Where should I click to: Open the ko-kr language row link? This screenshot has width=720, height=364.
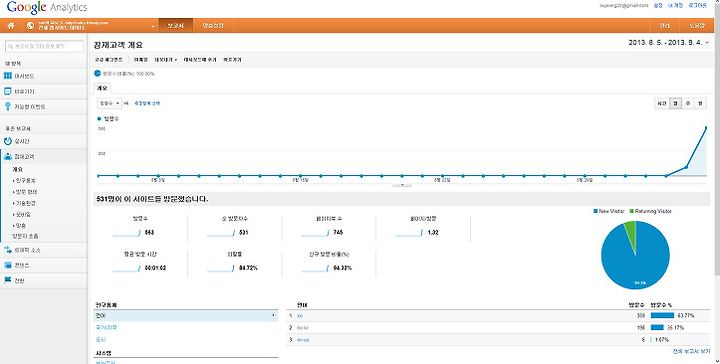click(x=302, y=328)
